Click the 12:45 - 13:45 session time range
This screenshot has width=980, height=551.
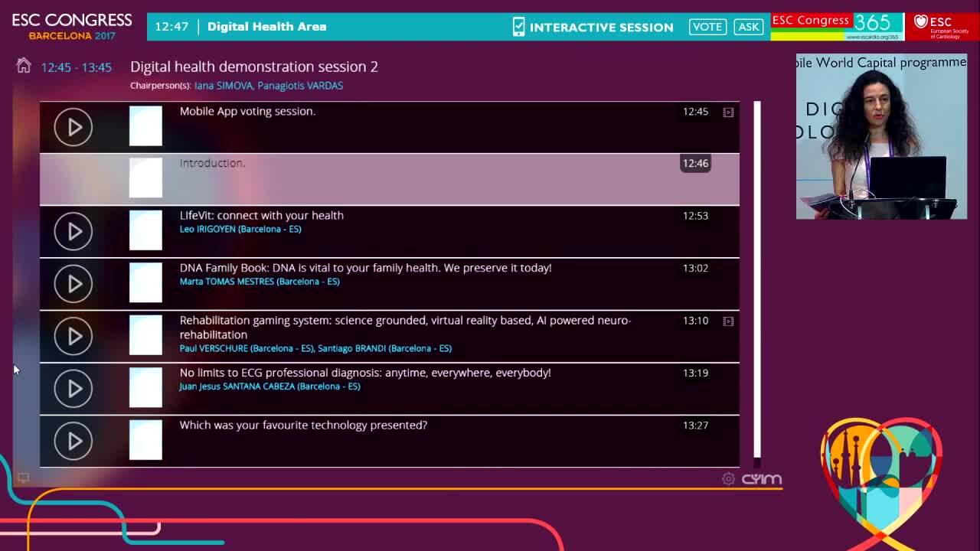click(x=77, y=67)
